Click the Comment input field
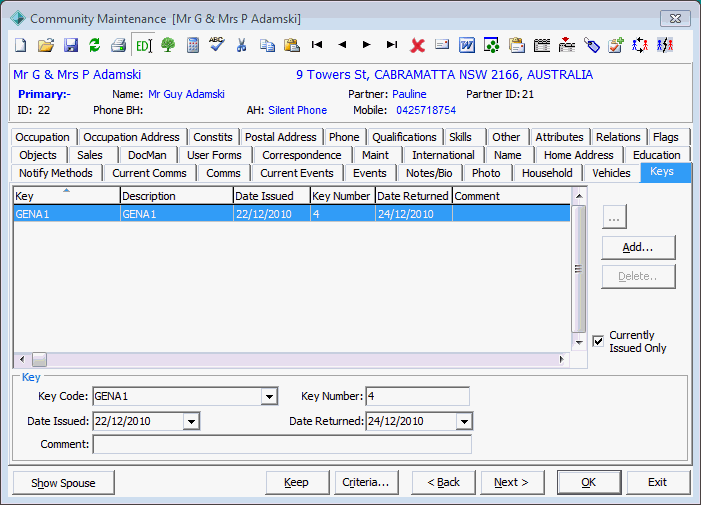This screenshot has width=701, height=505. click(x=282, y=445)
